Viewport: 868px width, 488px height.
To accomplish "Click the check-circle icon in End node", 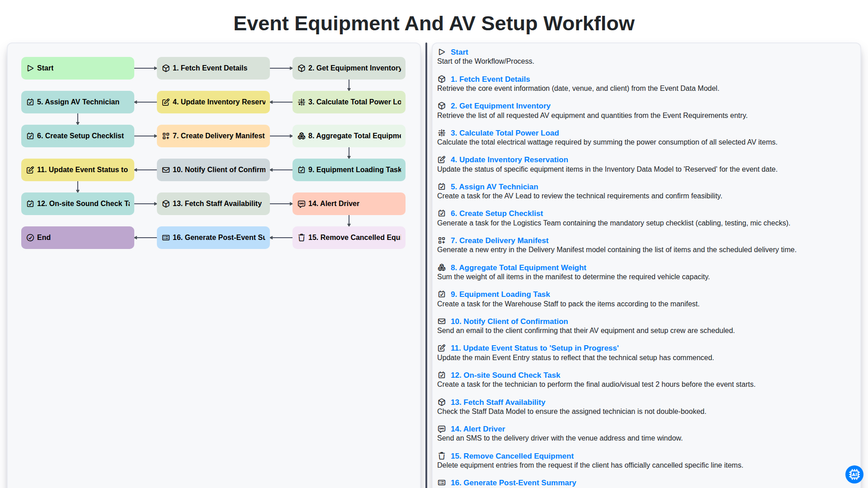I will click(30, 238).
